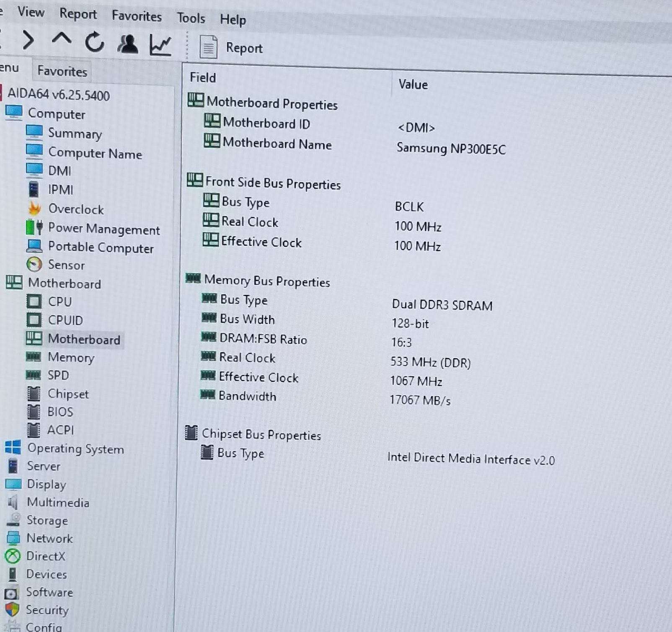Select CPUID in the tree

65,320
